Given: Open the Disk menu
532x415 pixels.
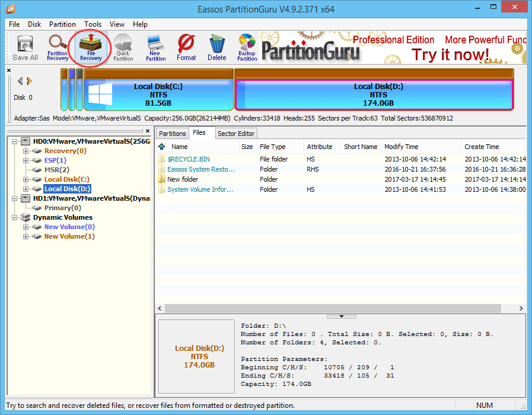Looking at the screenshot, I should pyautogui.click(x=34, y=24).
